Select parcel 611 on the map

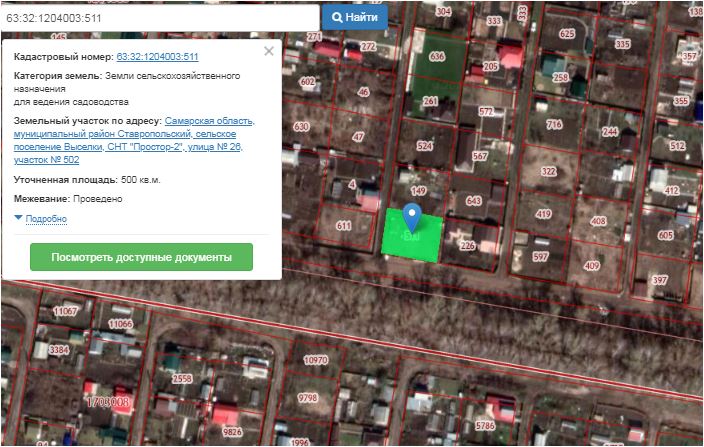(x=343, y=226)
